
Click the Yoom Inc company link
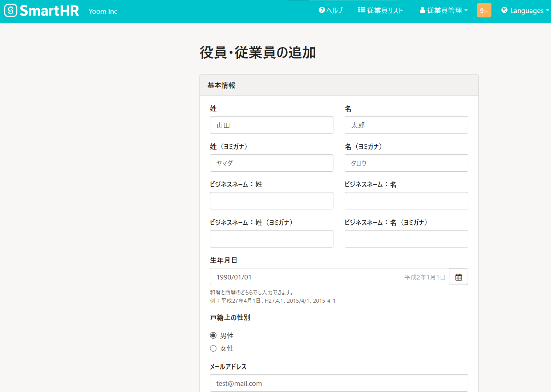[103, 12]
